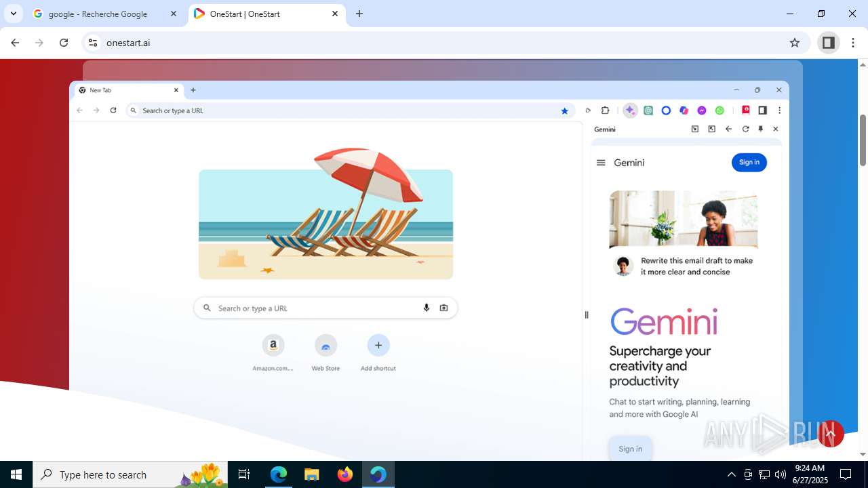The image size is (868, 488).
Task: Click the side panel resize handle
Action: point(587,314)
